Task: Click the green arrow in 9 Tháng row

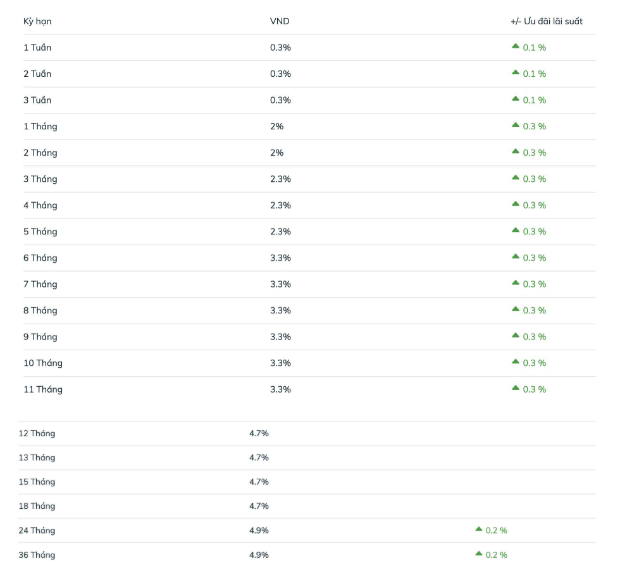Action: pos(515,335)
